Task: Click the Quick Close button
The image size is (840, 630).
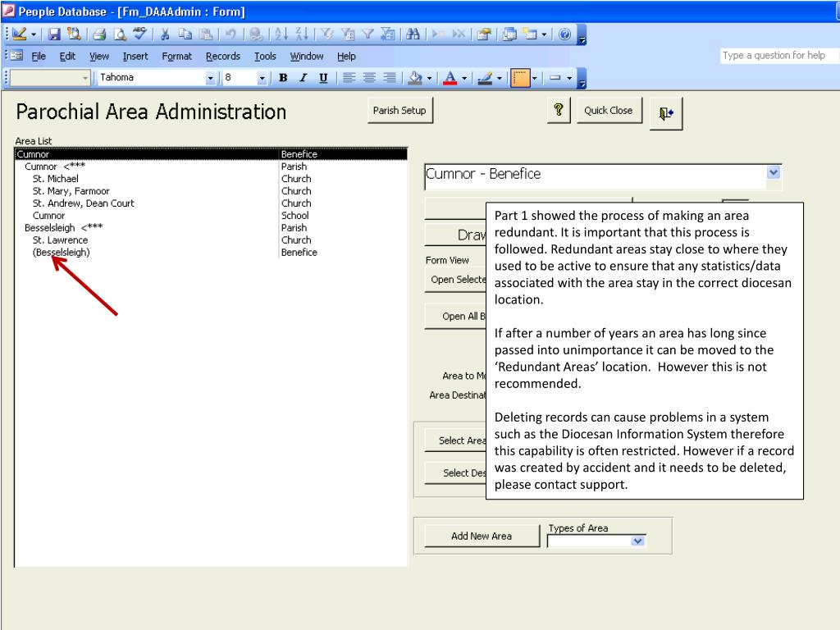Action: click(x=609, y=111)
